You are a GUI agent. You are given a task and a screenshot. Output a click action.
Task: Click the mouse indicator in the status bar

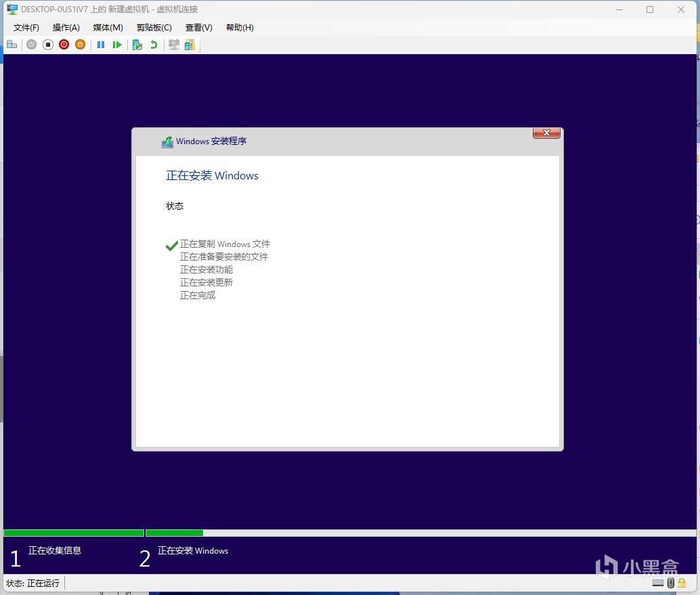[670, 583]
